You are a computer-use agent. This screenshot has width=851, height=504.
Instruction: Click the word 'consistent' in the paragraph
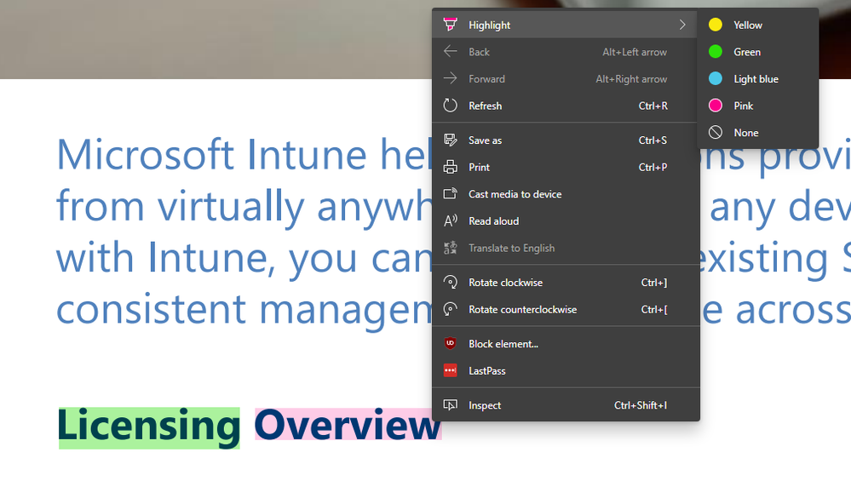(x=152, y=309)
